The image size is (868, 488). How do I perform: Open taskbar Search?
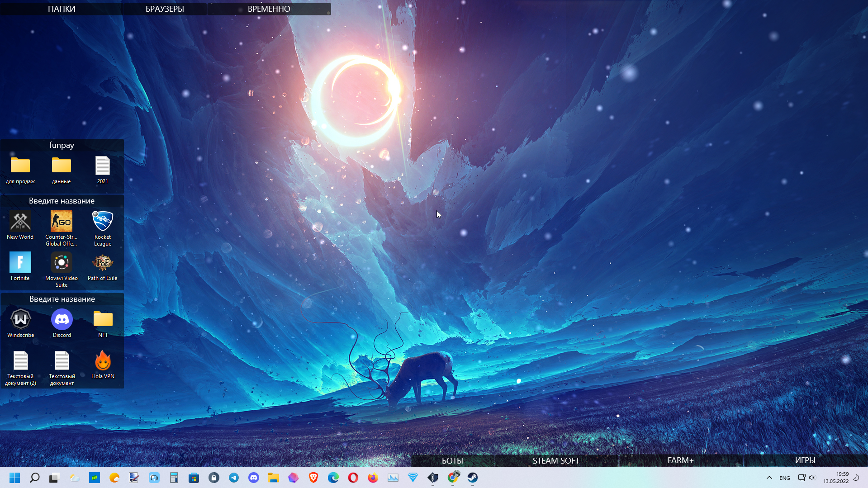click(x=35, y=478)
